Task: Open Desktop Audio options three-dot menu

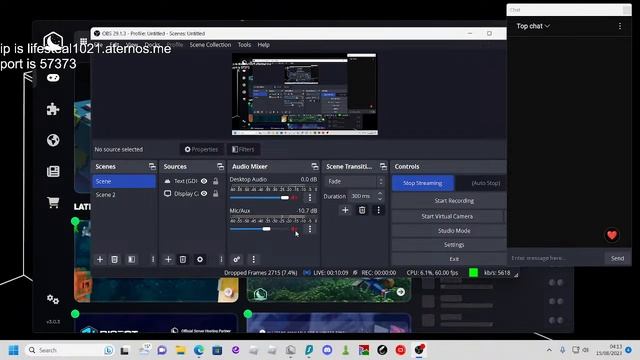Action: pos(310,198)
